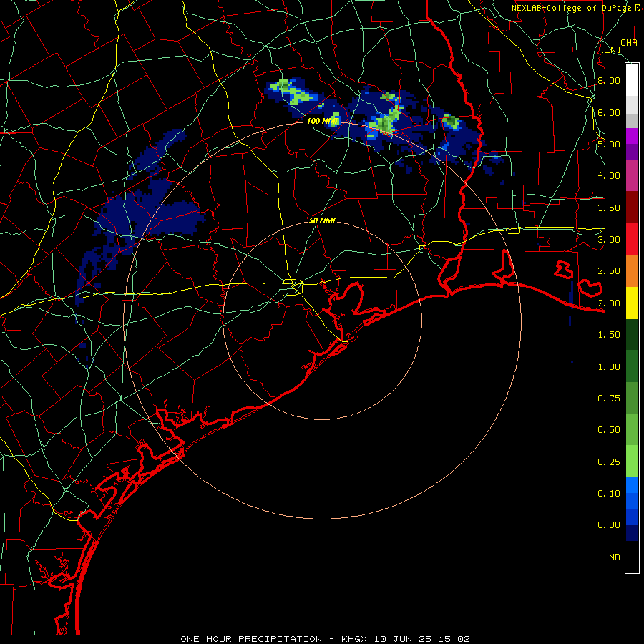Click the green 1.00 inch legend swatch
The height and width of the screenshot is (644, 644).
pos(632,366)
